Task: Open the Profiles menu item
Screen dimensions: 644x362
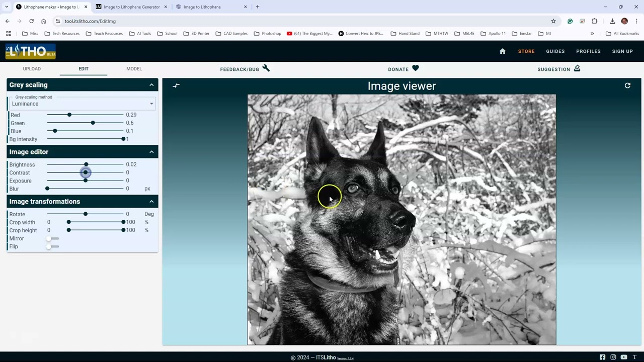Action: pyautogui.click(x=588, y=51)
